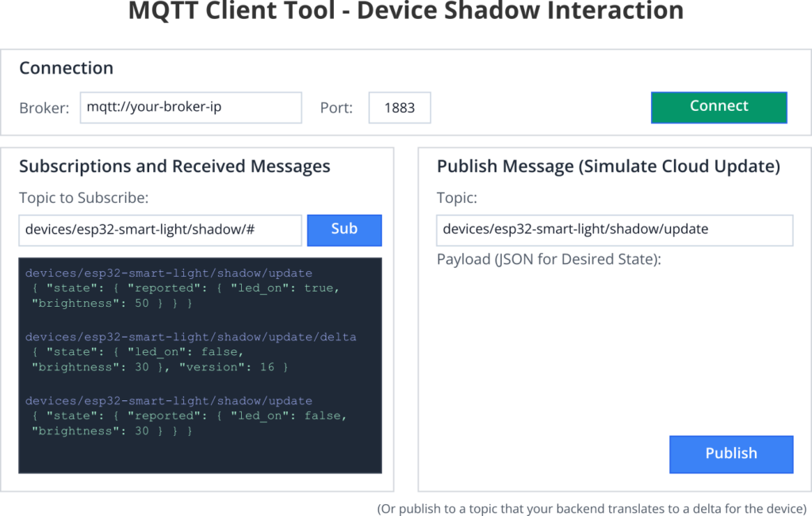Click the Publish button
This screenshot has width=812, height=516.
tap(730, 453)
